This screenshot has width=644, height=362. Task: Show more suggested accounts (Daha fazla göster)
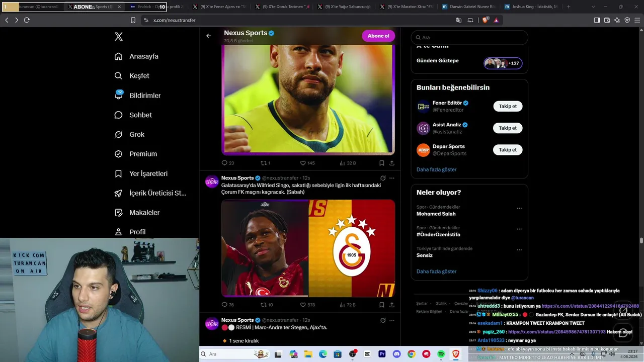(437, 169)
